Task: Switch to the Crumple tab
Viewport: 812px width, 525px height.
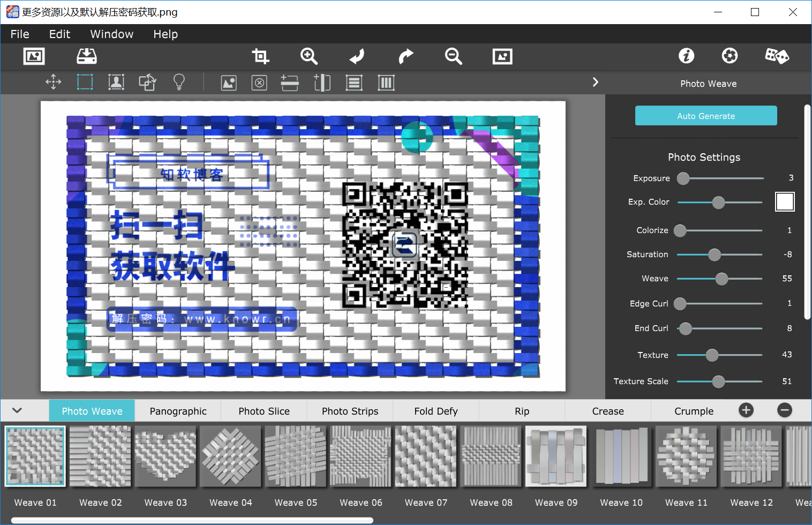Action: point(694,411)
